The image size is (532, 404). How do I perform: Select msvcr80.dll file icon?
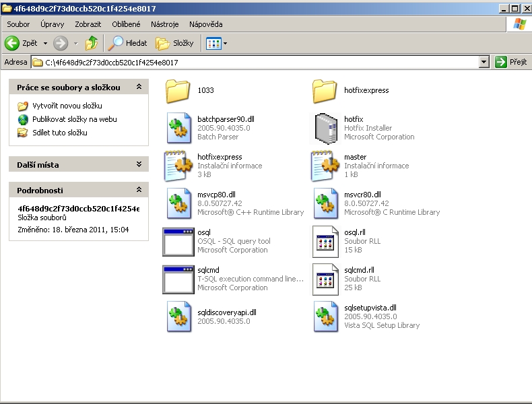pyautogui.click(x=325, y=203)
